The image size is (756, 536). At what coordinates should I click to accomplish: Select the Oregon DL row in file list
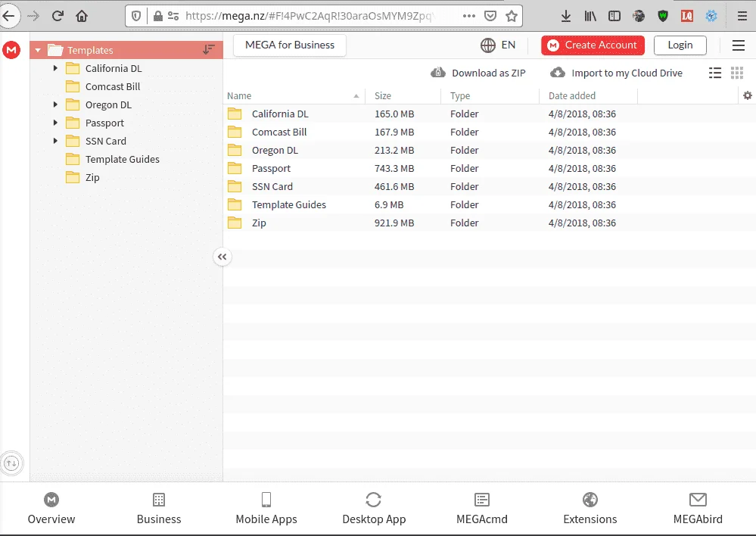tap(489, 151)
